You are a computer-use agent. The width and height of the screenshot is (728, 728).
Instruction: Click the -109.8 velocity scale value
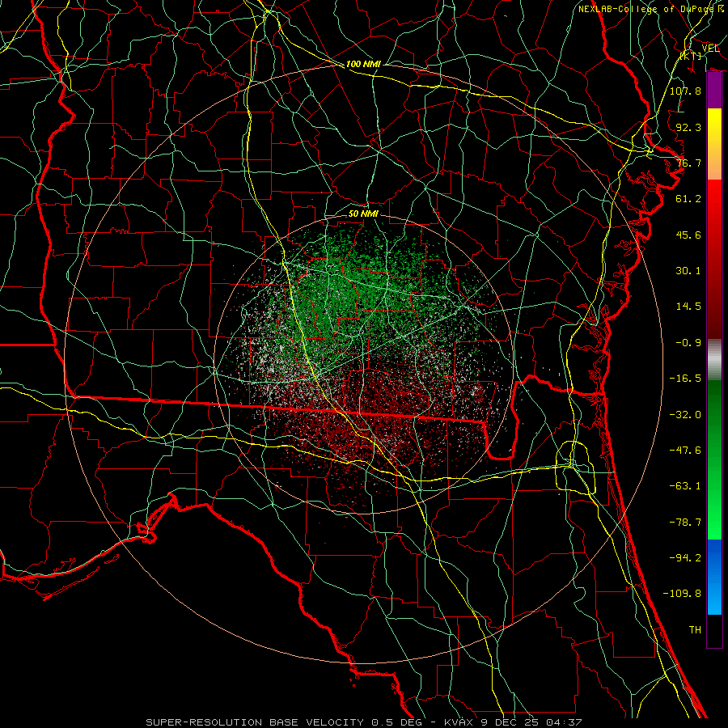pos(682,594)
